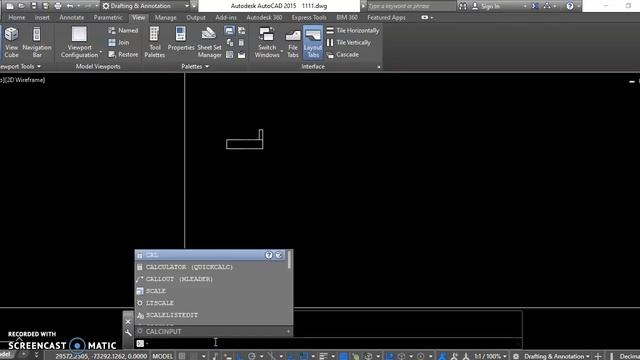
Task: Select the SCALELISTEDIT suggestion
Action: pos(211,315)
